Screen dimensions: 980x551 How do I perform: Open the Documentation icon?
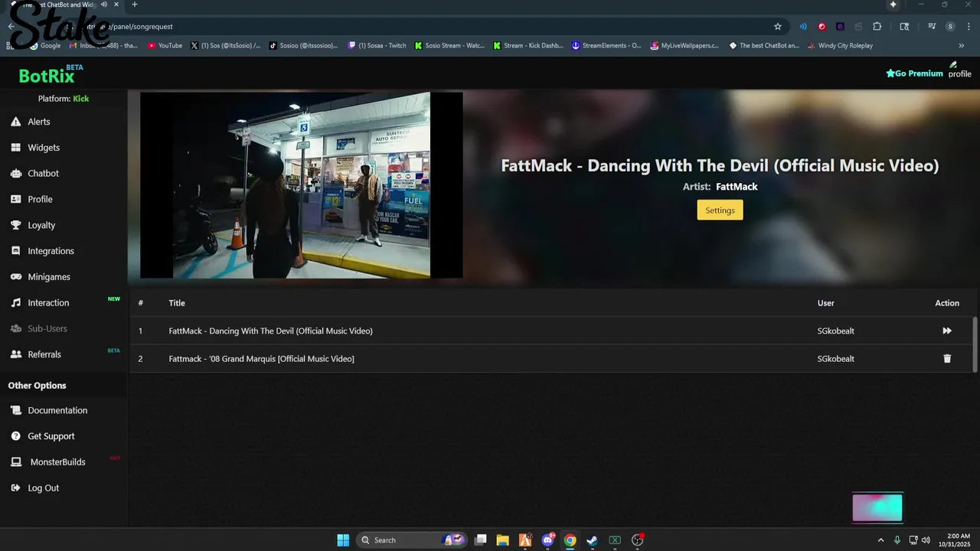[x=15, y=410]
